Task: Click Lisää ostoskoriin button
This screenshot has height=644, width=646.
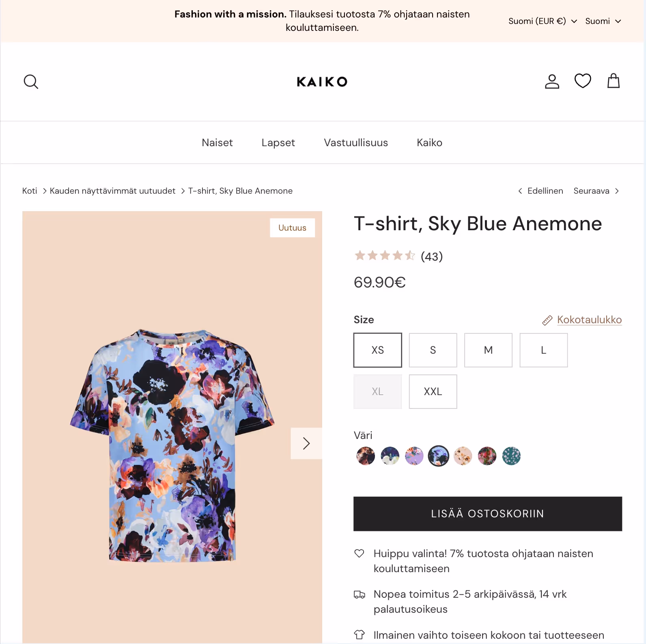Action: click(x=488, y=514)
